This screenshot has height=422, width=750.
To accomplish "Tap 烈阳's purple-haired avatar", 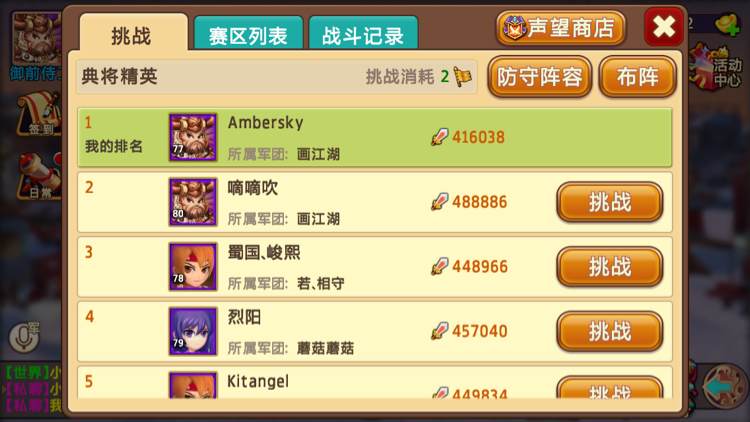I will click(x=193, y=331).
